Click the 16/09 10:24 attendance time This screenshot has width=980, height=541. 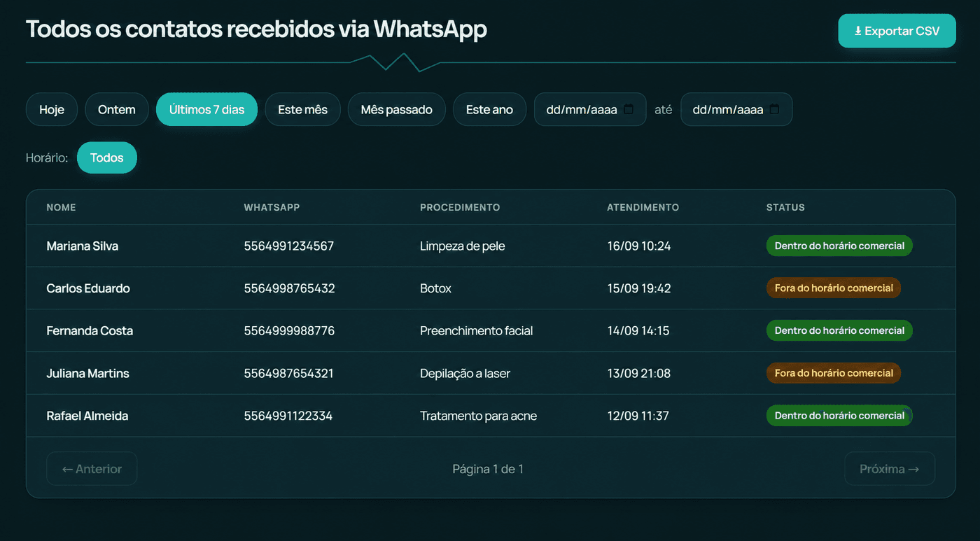point(639,246)
